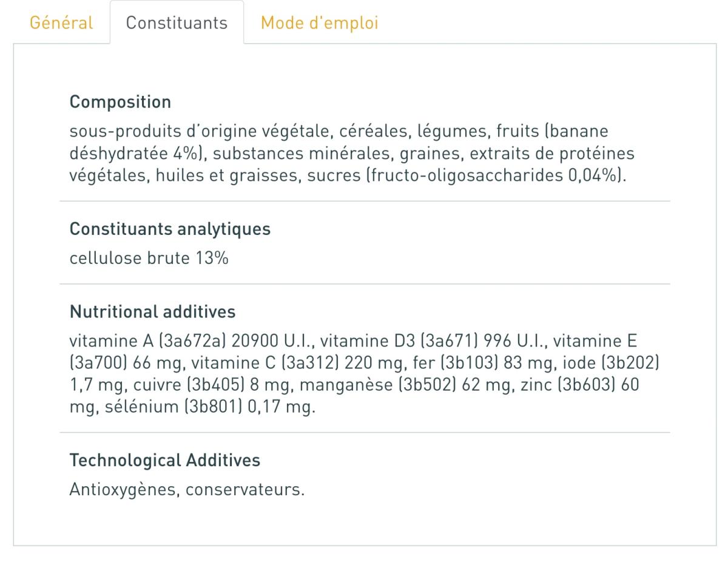Click the Composition section heading

pyautogui.click(x=121, y=102)
